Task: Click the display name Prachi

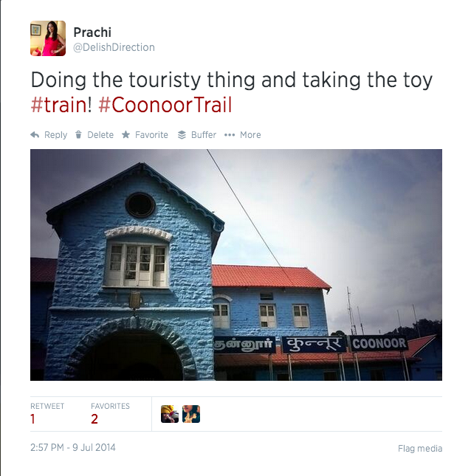Action: [92, 32]
